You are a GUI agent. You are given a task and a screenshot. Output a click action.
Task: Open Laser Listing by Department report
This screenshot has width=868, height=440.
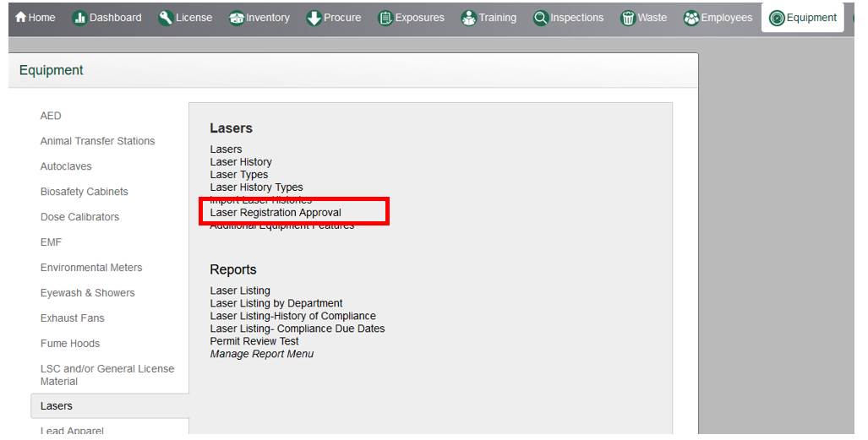[276, 303]
